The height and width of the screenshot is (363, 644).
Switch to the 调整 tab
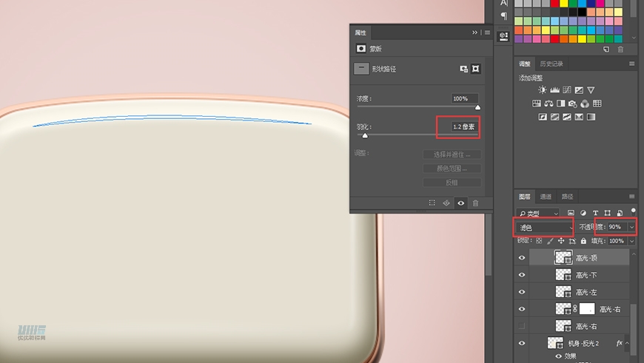525,64
